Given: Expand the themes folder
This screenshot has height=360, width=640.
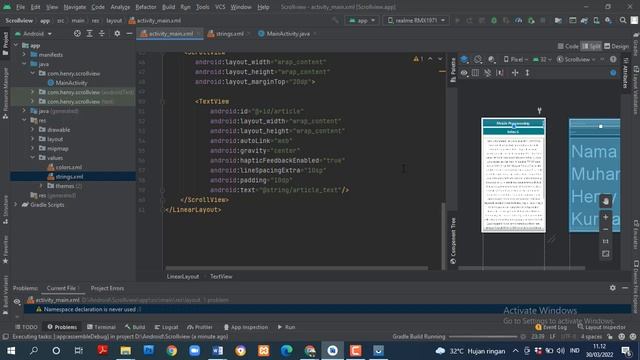Looking at the screenshot, I should [41, 186].
